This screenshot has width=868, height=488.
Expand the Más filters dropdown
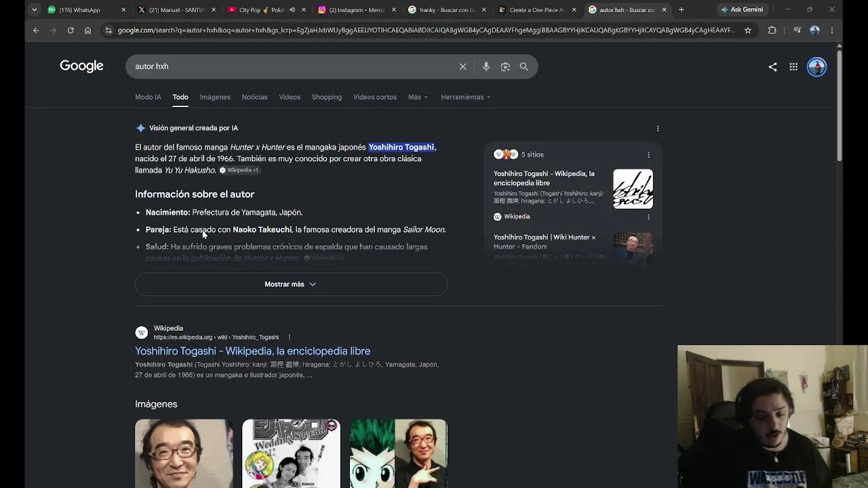418,97
